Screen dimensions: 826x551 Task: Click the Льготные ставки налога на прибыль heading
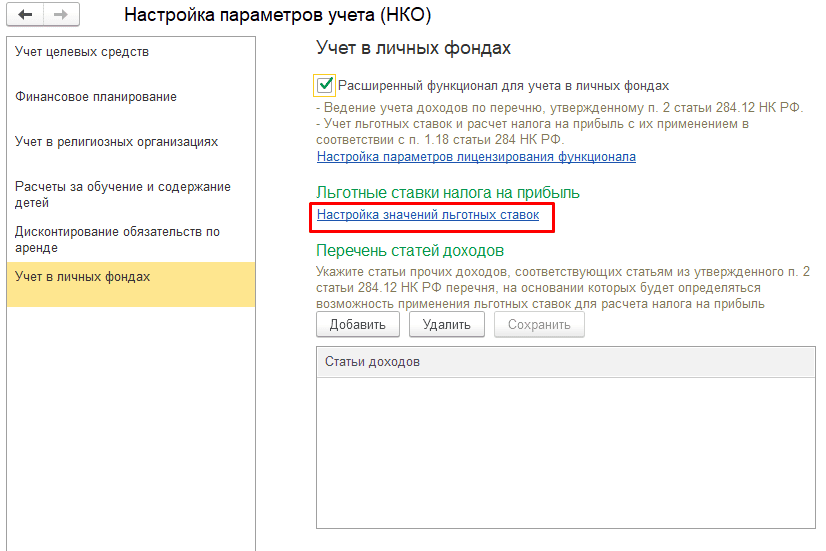[448, 192]
